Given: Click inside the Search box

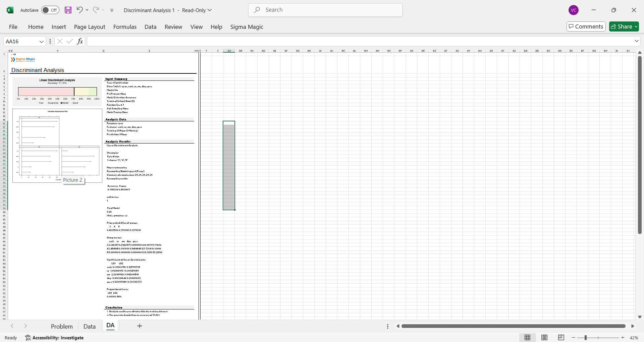Looking at the screenshot, I should 325,10.
